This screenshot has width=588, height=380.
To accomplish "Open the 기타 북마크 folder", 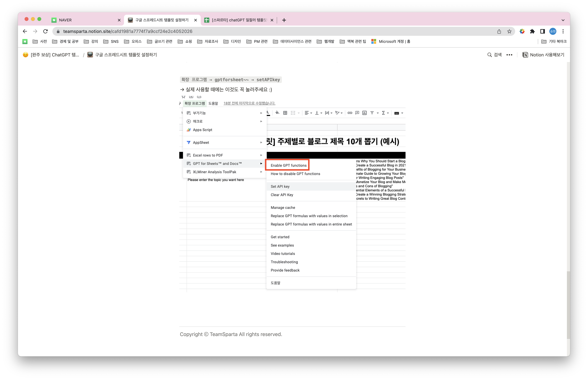I will click(x=554, y=41).
